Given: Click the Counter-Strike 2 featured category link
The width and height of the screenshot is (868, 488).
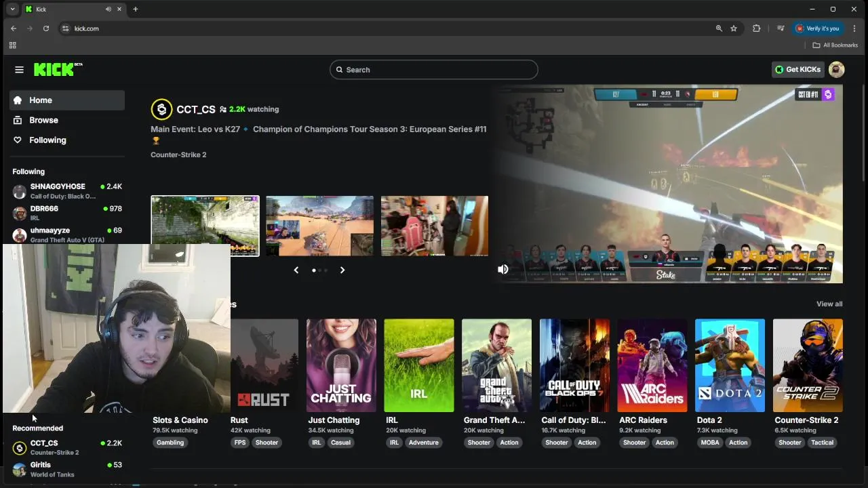Looking at the screenshot, I should pos(178,155).
